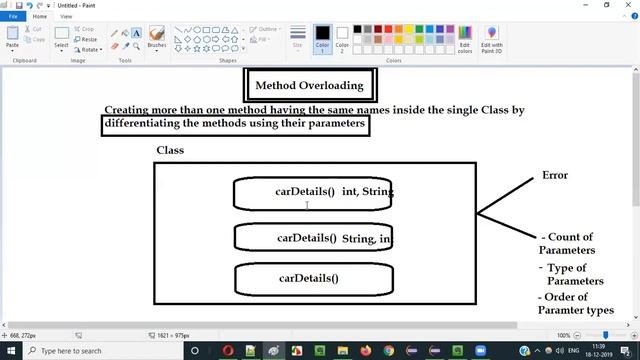Click the Brushes tool icon
The width and height of the screenshot is (640, 360).
coord(157,33)
